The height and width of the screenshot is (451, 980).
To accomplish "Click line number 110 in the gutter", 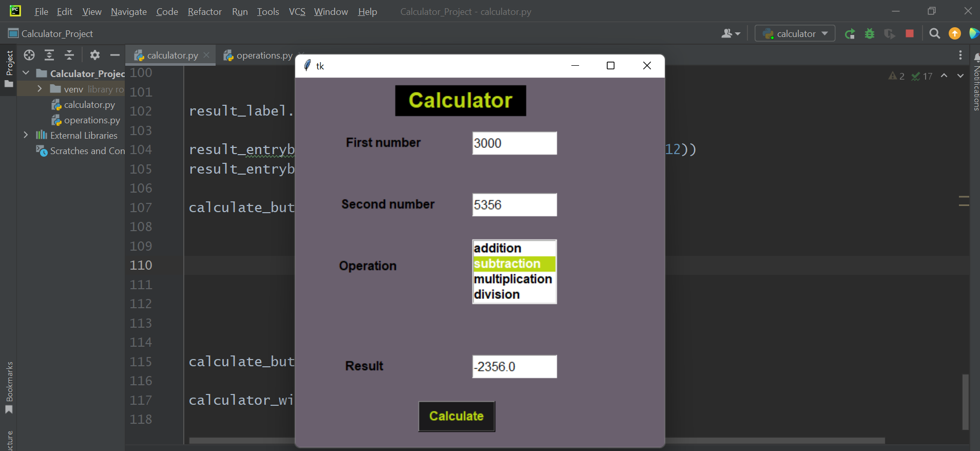I will click(141, 265).
